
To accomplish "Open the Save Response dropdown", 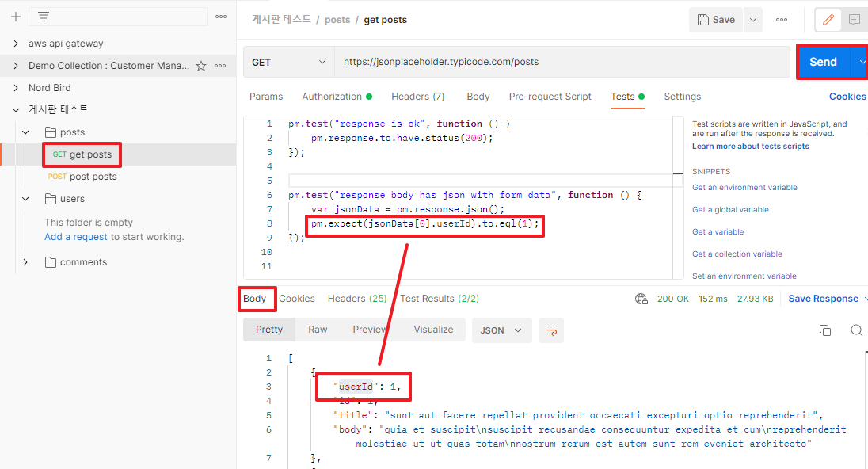I will [x=864, y=299].
